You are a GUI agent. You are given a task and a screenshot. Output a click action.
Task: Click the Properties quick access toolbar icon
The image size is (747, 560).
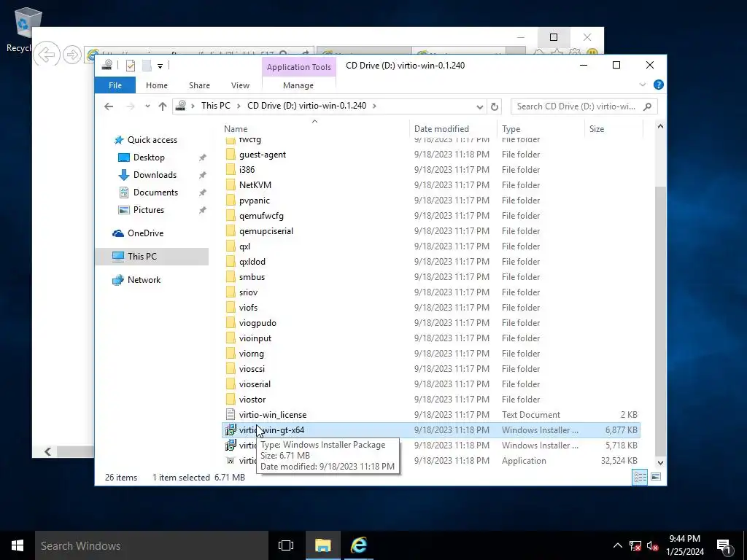(130, 66)
